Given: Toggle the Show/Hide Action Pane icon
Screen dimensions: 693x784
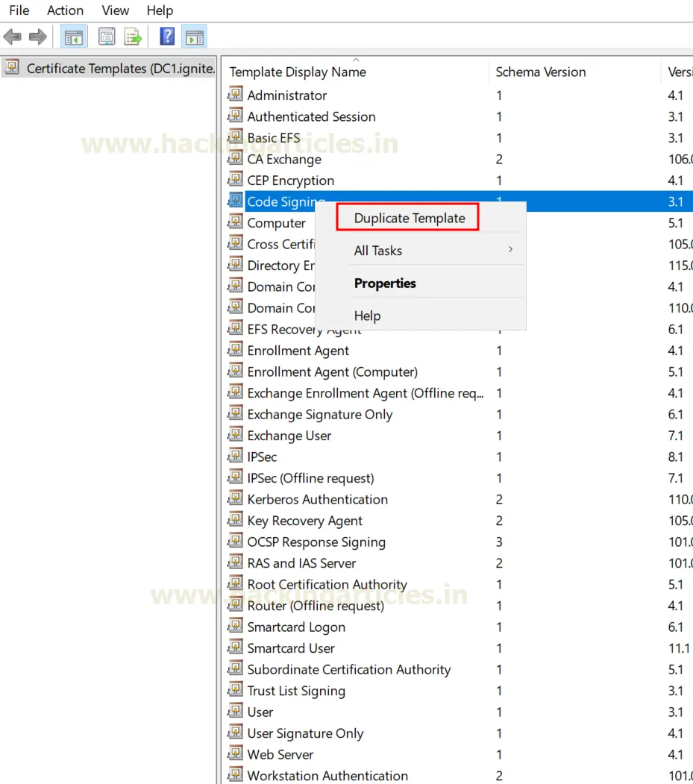Looking at the screenshot, I should [194, 37].
